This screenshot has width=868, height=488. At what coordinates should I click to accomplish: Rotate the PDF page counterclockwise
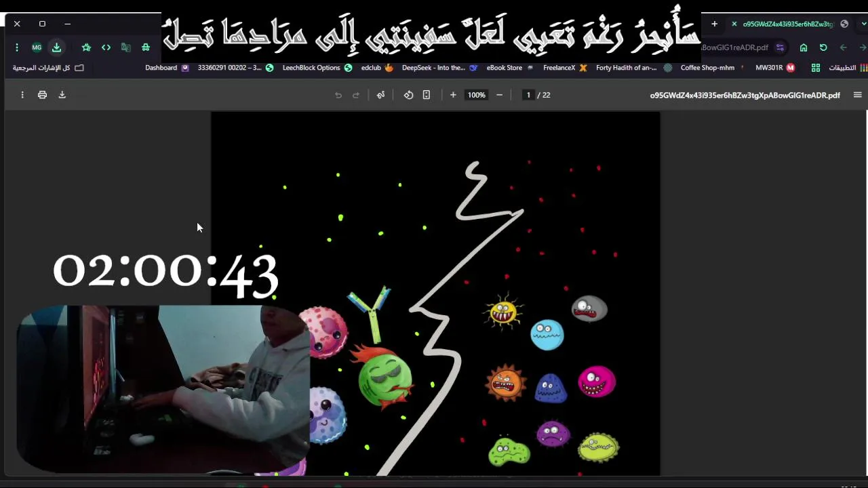pos(408,95)
